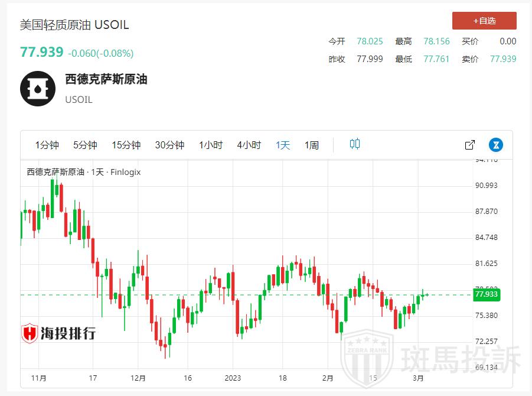Click the +自选 add to watchlist button
The width and height of the screenshot is (532, 396).
pyautogui.click(x=484, y=21)
